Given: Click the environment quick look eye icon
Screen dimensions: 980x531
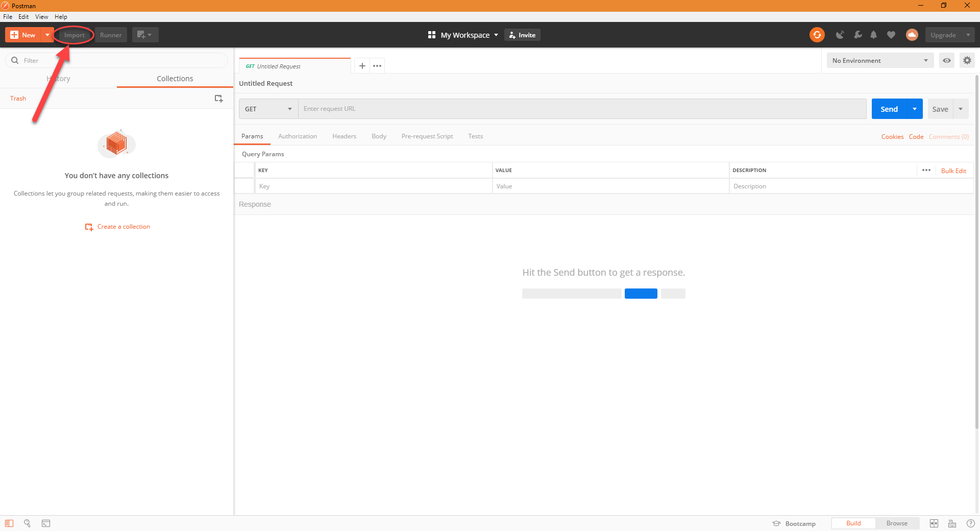Looking at the screenshot, I should point(947,60).
